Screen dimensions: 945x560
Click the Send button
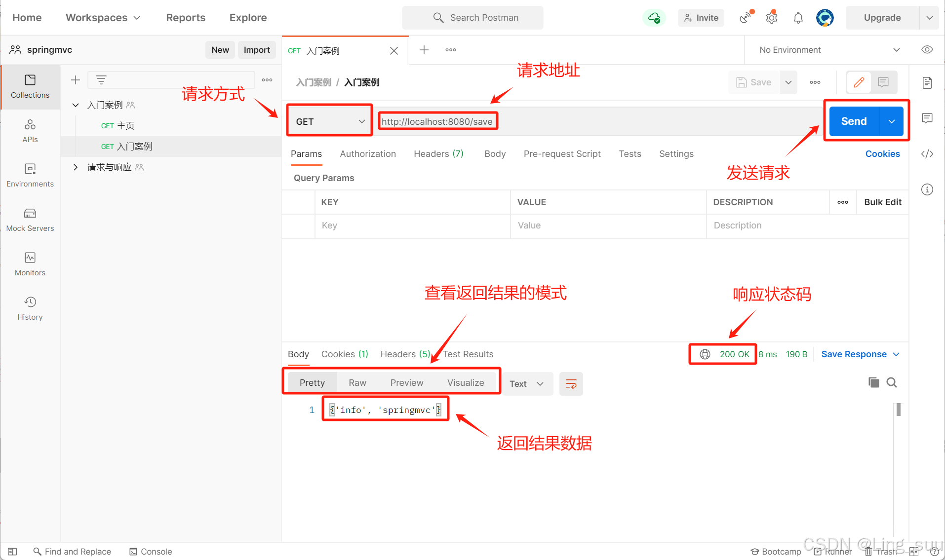[854, 121]
